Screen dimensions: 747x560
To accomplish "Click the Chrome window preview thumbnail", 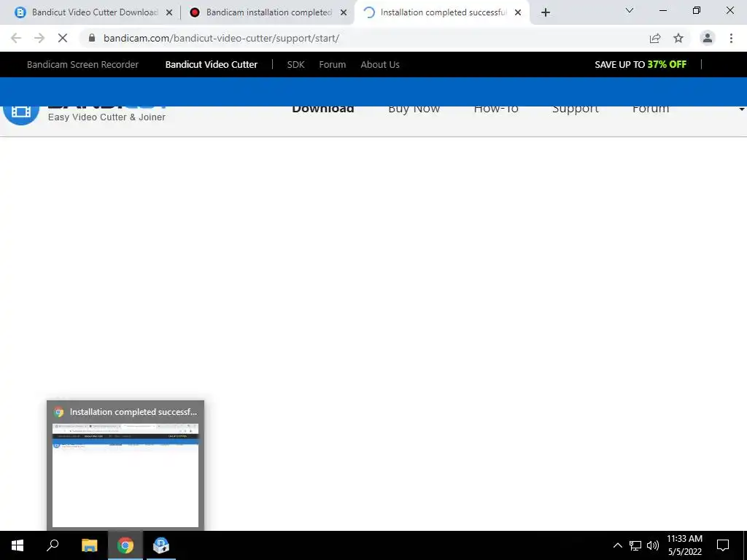I will (125, 475).
